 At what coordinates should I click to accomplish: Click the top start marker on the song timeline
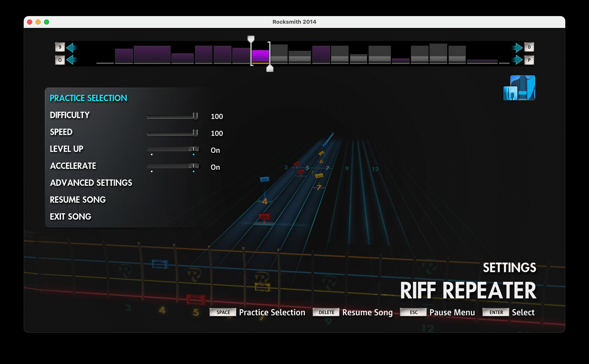251,39
